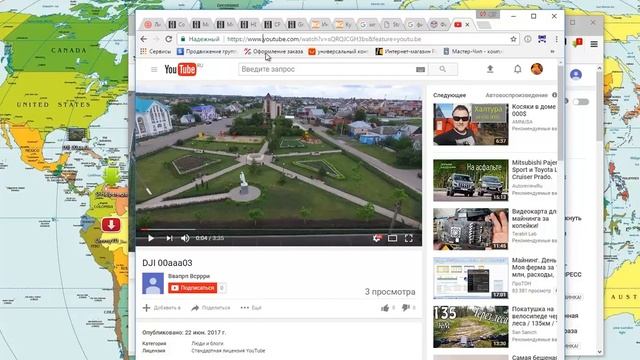Open the Продвижение групп bookmark
This screenshot has height=360, width=640.
coord(206,51)
